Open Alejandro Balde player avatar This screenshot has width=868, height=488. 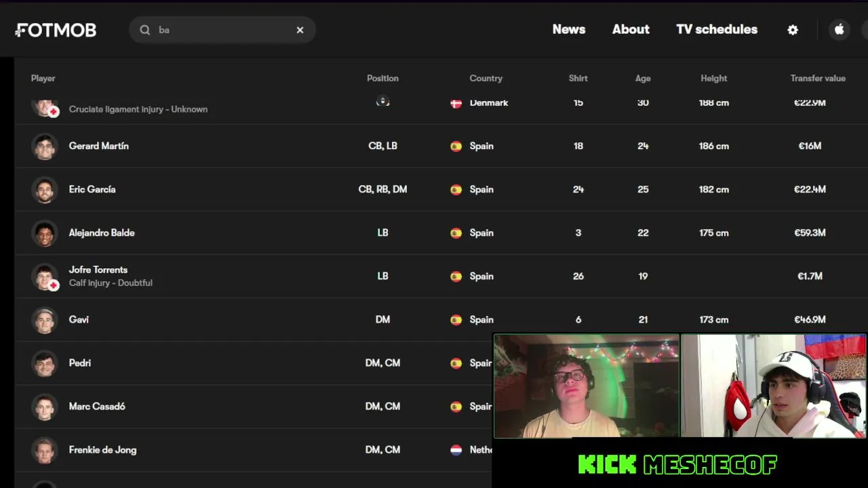pos(45,233)
